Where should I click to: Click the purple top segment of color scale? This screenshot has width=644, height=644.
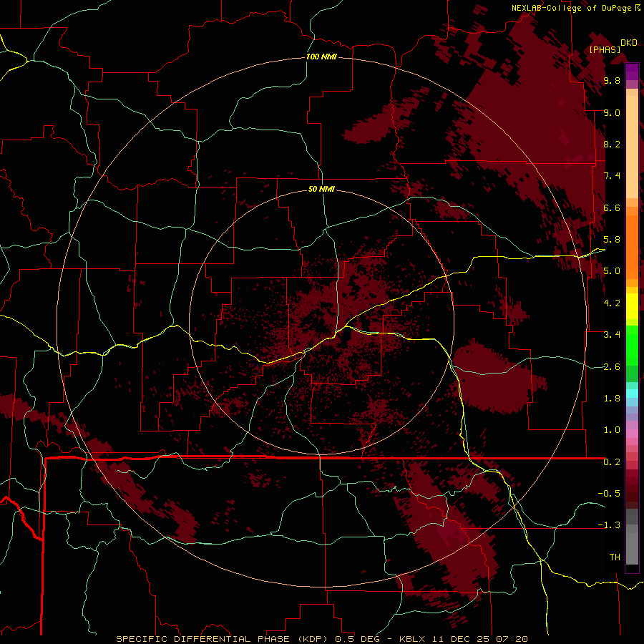coord(632,72)
